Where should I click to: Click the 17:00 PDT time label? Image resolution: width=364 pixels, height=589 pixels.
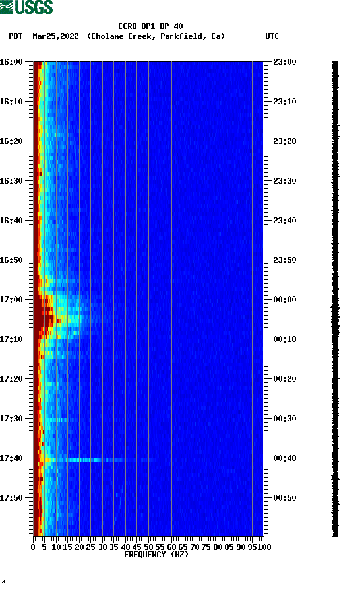pyautogui.click(x=11, y=300)
